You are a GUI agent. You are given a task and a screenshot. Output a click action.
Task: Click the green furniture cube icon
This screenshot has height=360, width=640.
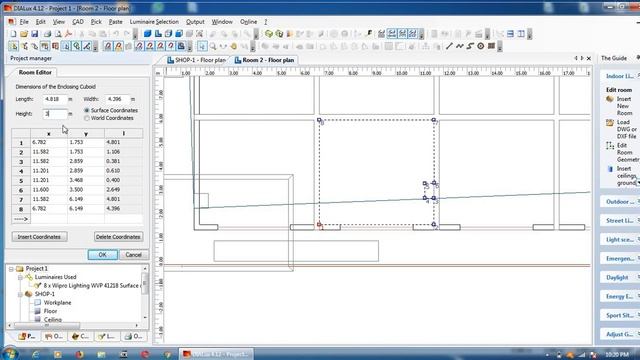click(x=269, y=34)
